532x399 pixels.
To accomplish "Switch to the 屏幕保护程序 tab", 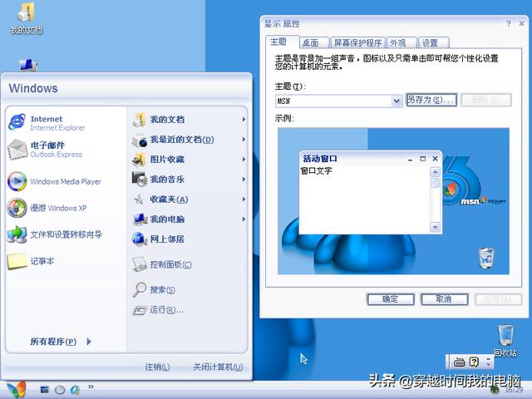I will pos(357,42).
